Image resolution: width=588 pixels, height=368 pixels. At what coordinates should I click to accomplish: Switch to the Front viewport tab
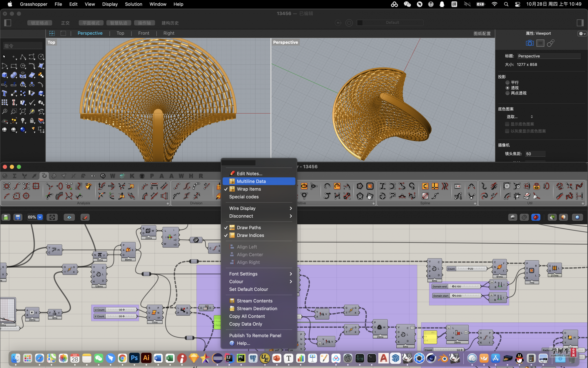click(144, 33)
